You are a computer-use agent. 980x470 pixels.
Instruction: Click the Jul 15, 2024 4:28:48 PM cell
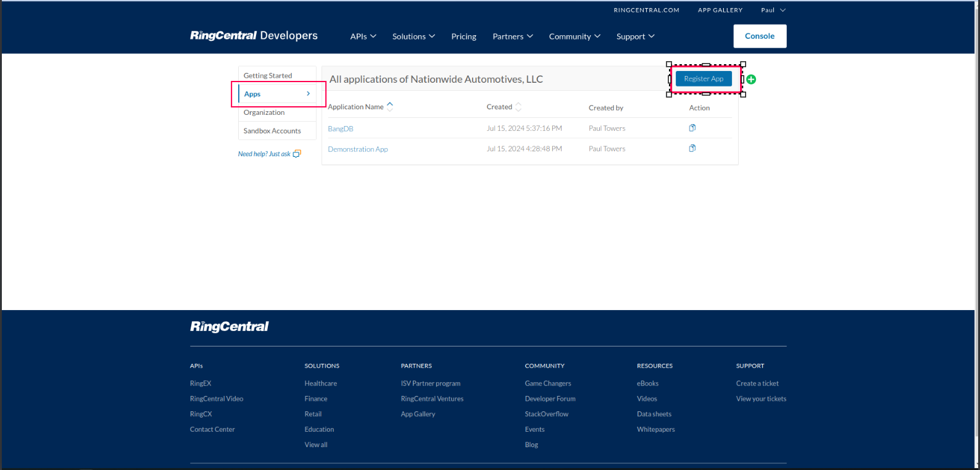click(524, 149)
